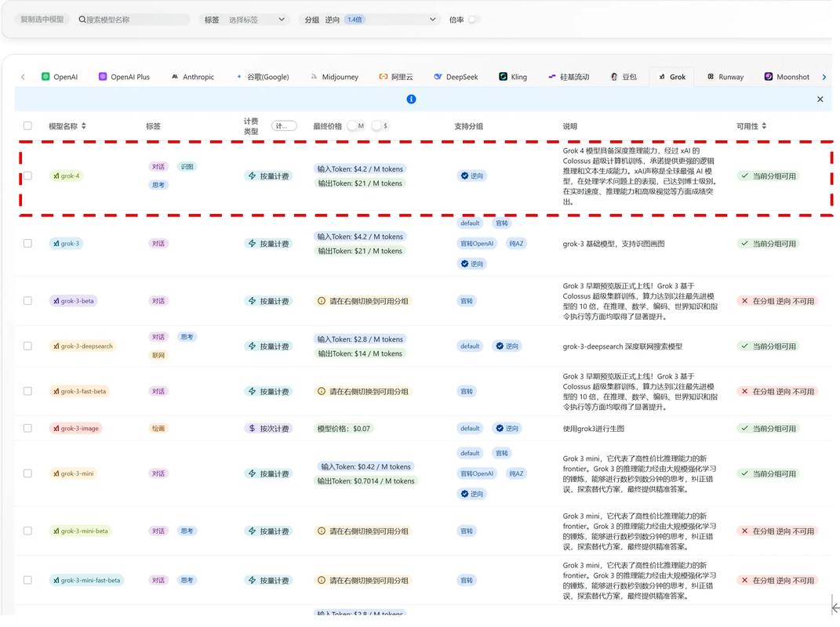Click the warning icon in grok-3-beta price

point(322,301)
